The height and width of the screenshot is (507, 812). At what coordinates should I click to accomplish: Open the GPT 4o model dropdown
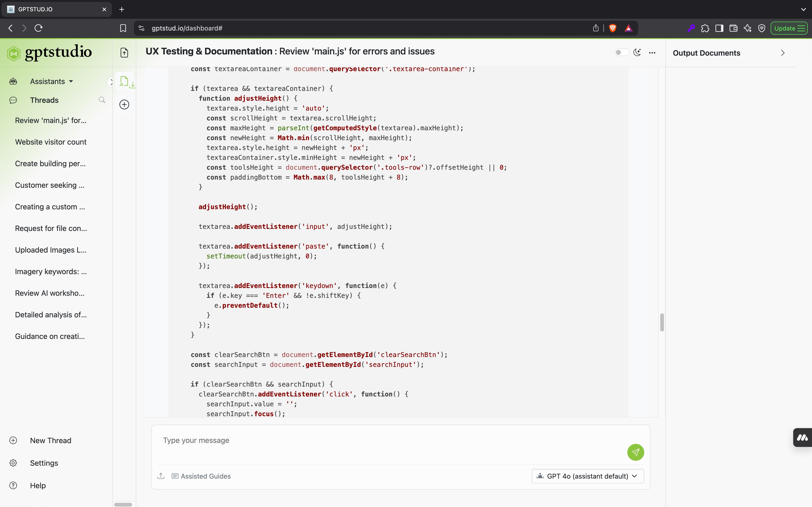588,476
